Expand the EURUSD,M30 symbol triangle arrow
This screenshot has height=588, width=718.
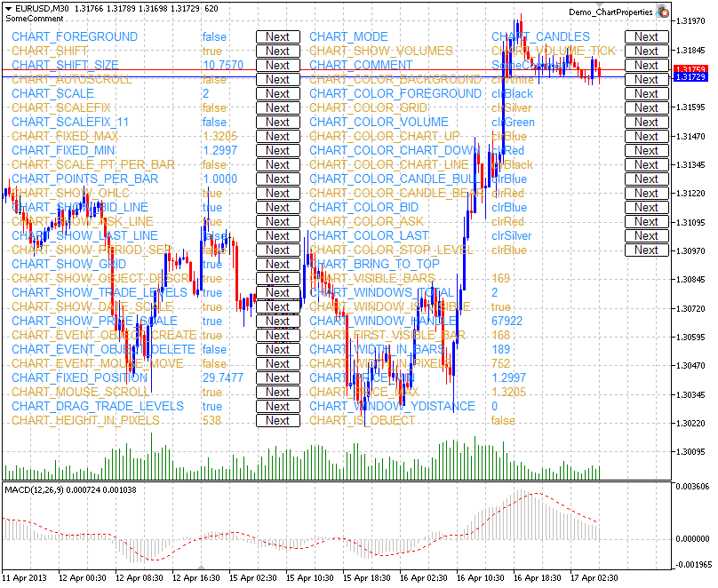pyautogui.click(x=6, y=8)
